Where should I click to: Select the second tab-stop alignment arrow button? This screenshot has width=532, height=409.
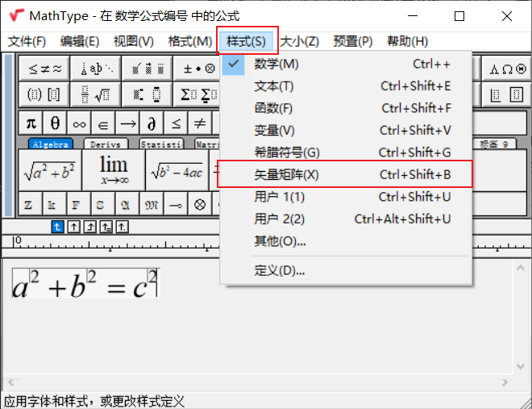pos(73,227)
